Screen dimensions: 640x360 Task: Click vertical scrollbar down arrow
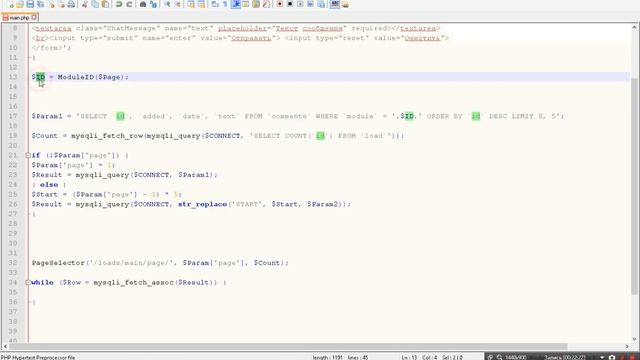pyautogui.click(x=634, y=338)
